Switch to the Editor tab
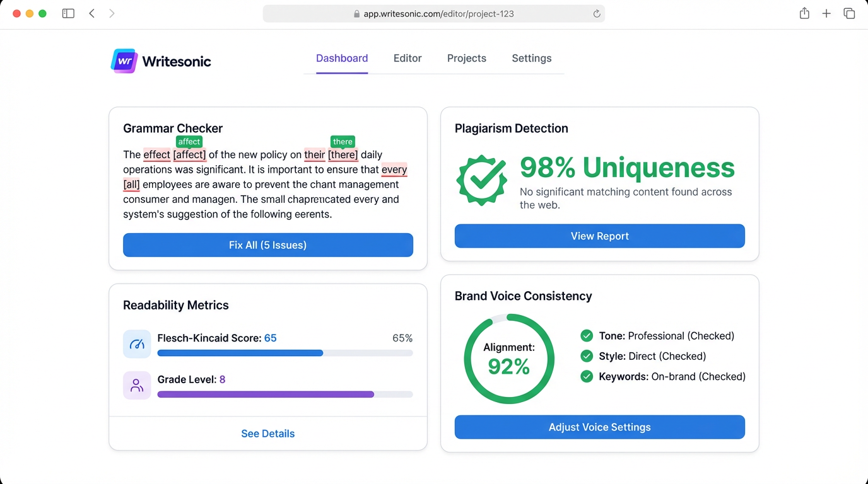 click(408, 58)
